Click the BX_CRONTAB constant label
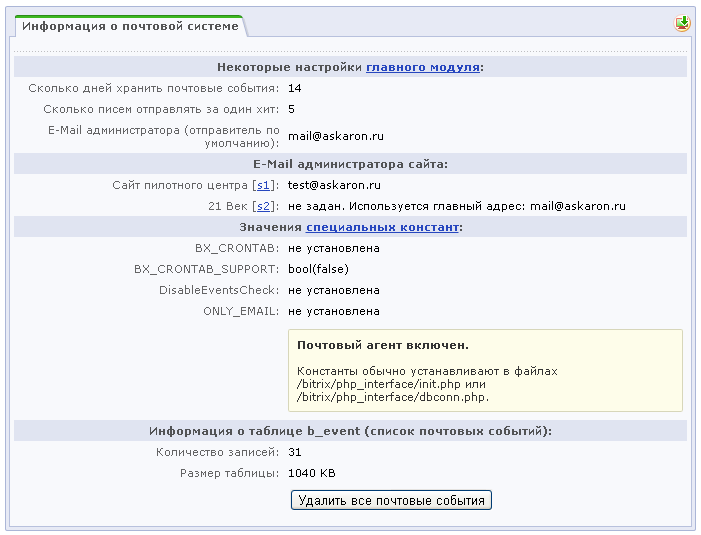Image resolution: width=701 pixels, height=535 pixels. [237, 248]
